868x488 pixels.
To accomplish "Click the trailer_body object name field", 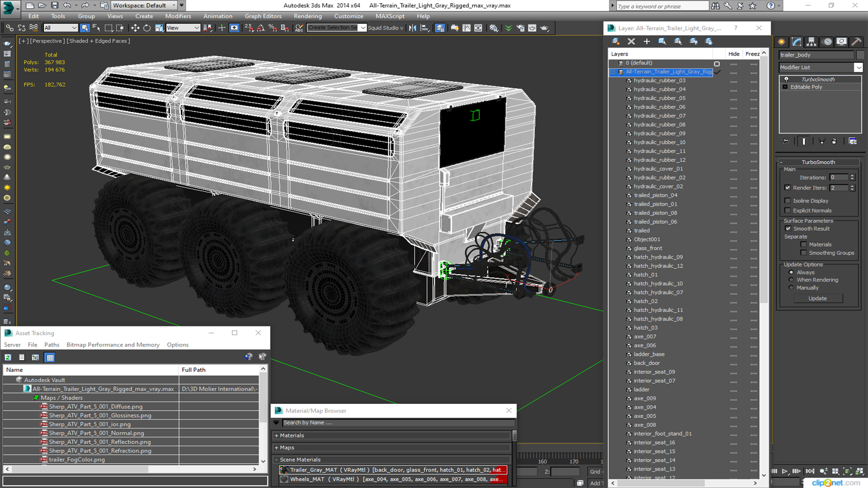I will (816, 55).
